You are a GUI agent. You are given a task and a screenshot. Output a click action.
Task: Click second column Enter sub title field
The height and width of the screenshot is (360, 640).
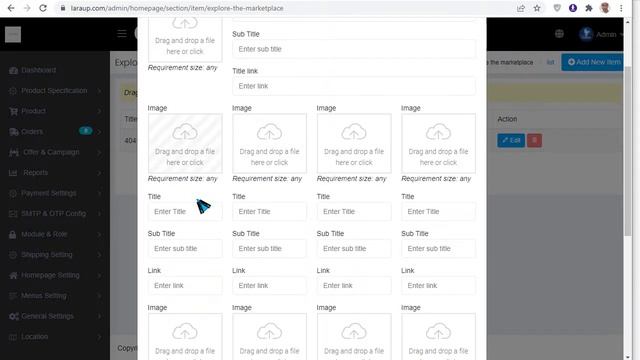[x=269, y=249]
